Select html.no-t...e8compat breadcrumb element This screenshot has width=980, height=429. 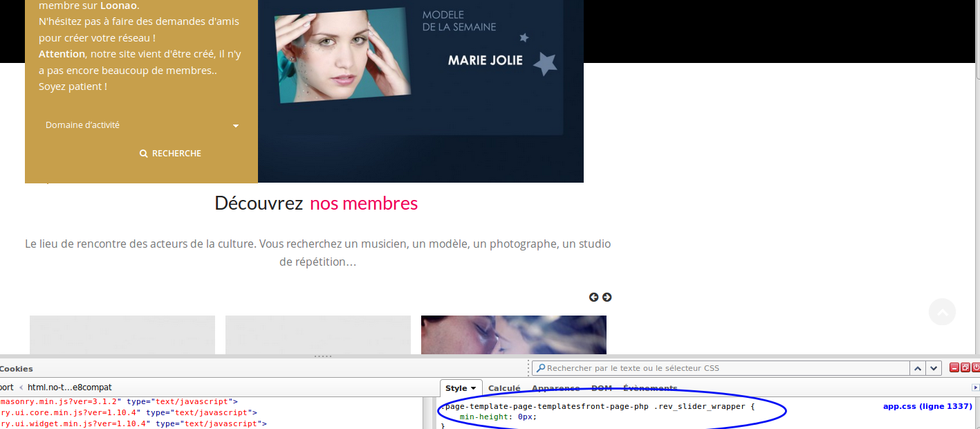[69, 387]
